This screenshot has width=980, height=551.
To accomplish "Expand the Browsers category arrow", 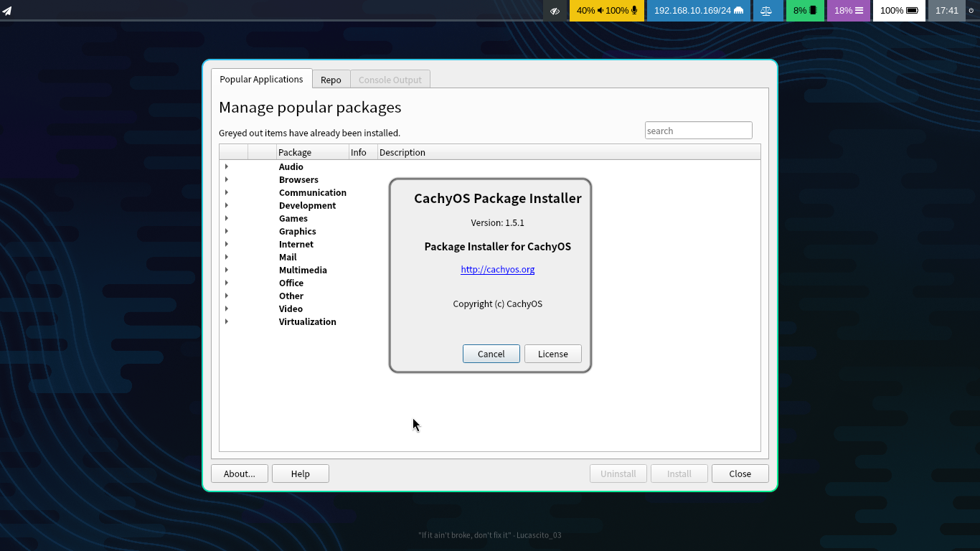I will click(x=227, y=179).
